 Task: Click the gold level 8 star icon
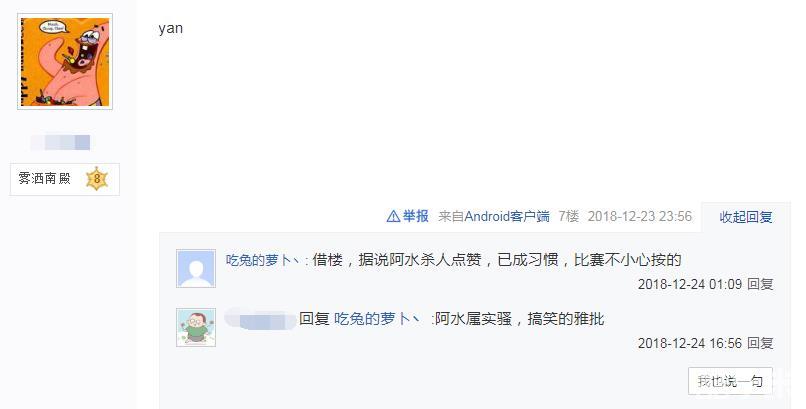[x=97, y=179]
